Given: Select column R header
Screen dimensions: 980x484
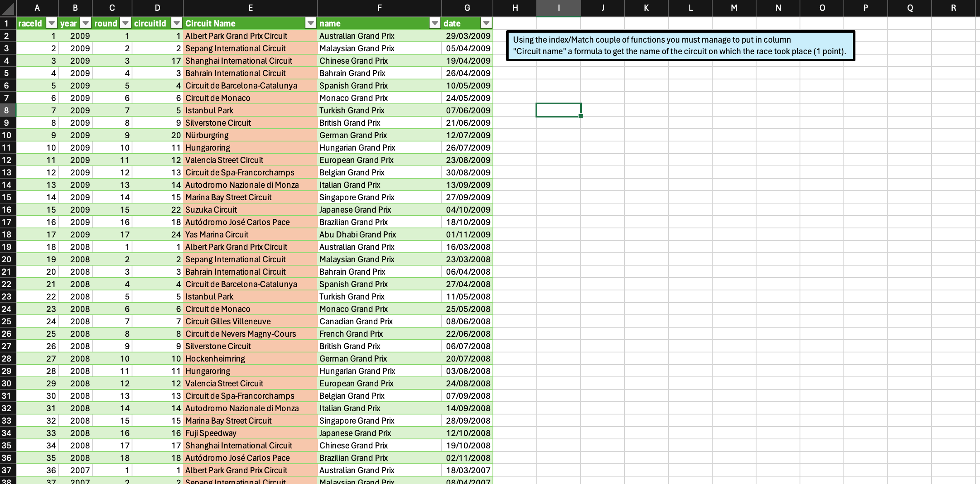Looking at the screenshot, I should tap(953, 8).
